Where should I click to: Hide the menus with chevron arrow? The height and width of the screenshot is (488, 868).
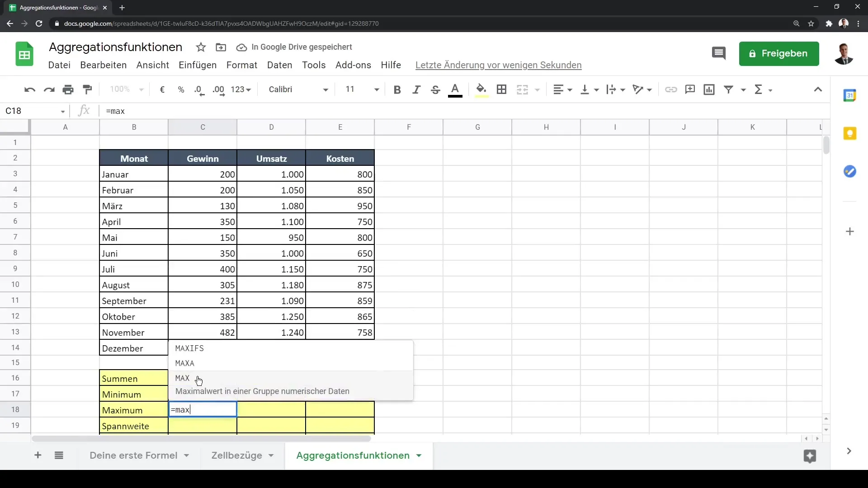tap(818, 89)
